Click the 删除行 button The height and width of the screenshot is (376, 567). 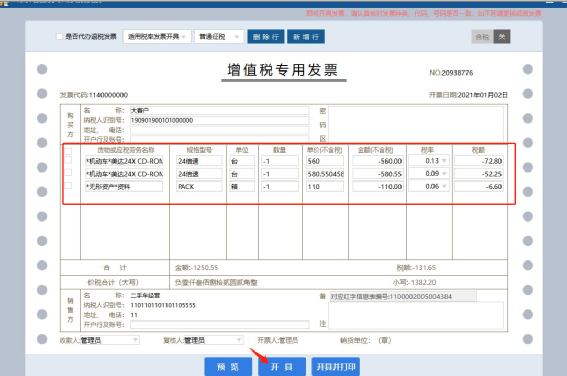[x=266, y=37]
